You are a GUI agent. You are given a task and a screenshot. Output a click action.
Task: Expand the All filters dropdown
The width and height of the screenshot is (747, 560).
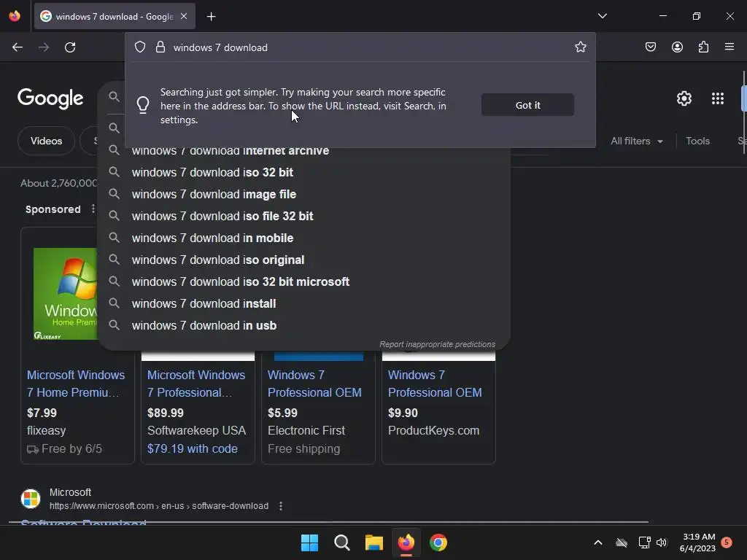pyautogui.click(x=636, y=141)
